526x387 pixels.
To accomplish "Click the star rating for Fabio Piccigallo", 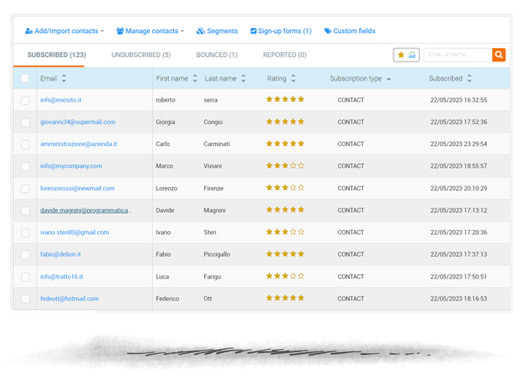I will [x=285, y=254].
